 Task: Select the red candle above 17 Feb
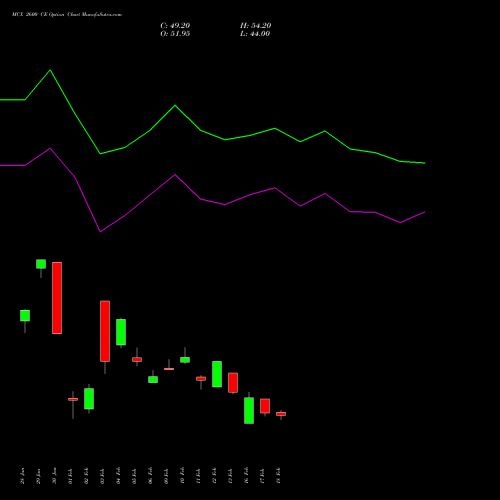(x=265, y=406)
